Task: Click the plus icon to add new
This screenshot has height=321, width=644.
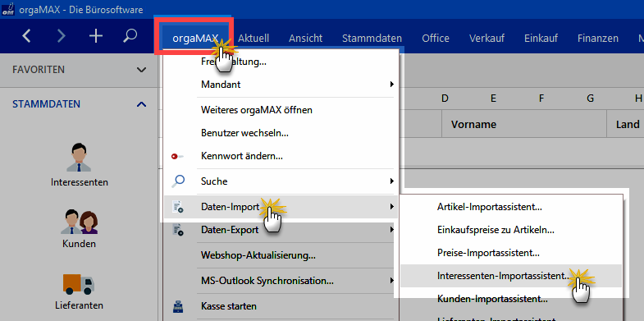Action: [96, 36]
